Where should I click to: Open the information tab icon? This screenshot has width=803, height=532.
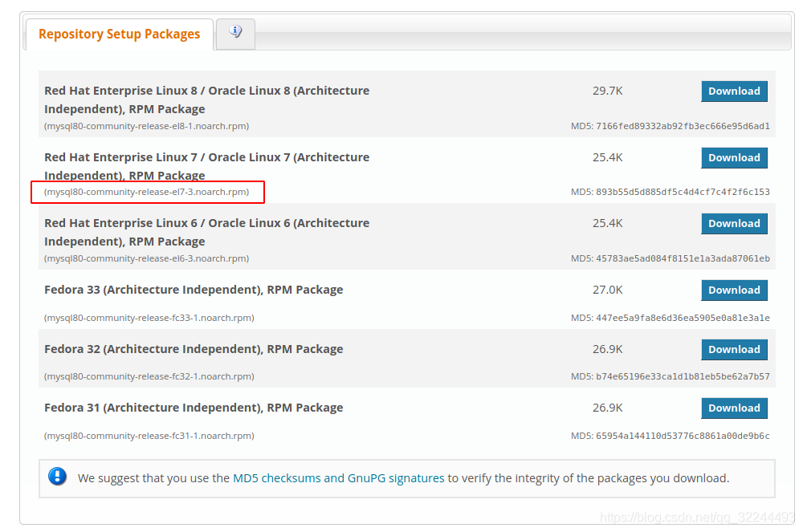(235, 32)
